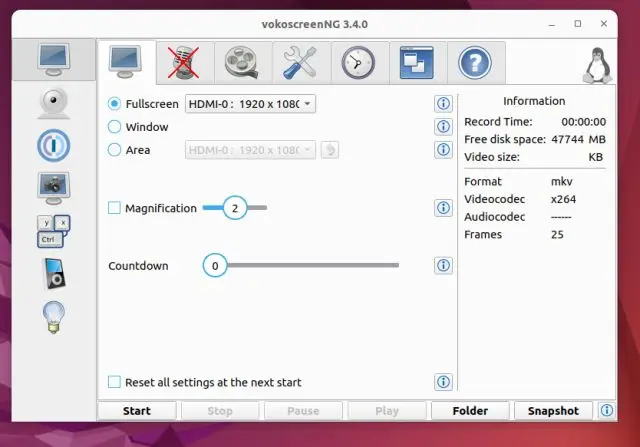Viewport: 640px width, 447px height.
Task: Click the Tux penguin logo
Action: tap(597, 65)
